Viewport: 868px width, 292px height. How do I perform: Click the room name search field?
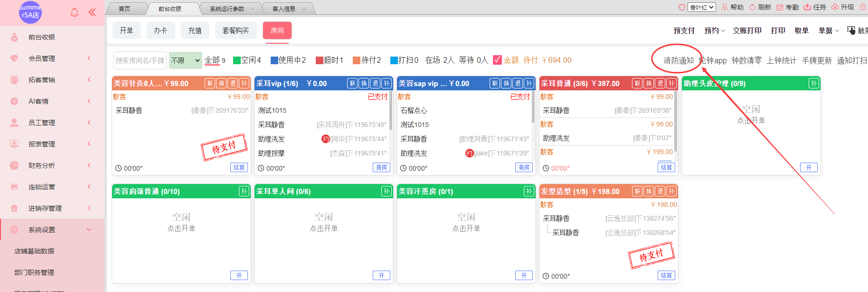coord(140,60)
